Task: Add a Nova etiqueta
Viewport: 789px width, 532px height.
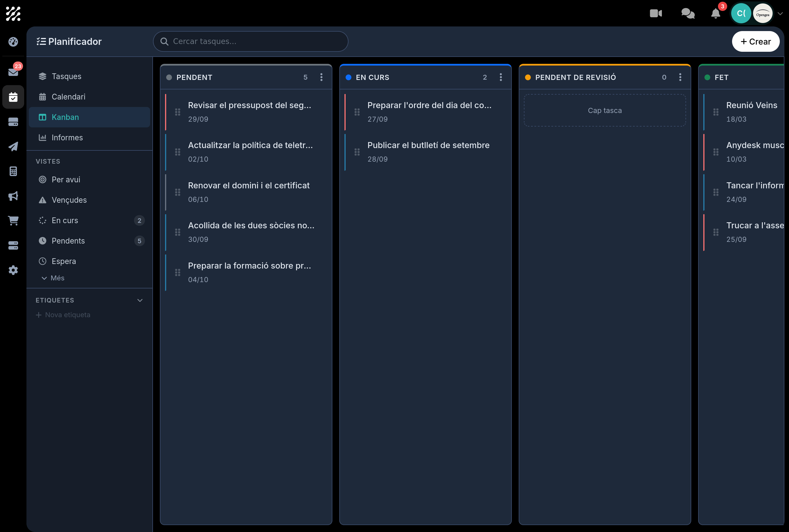Action: click(x=63, y=315)
